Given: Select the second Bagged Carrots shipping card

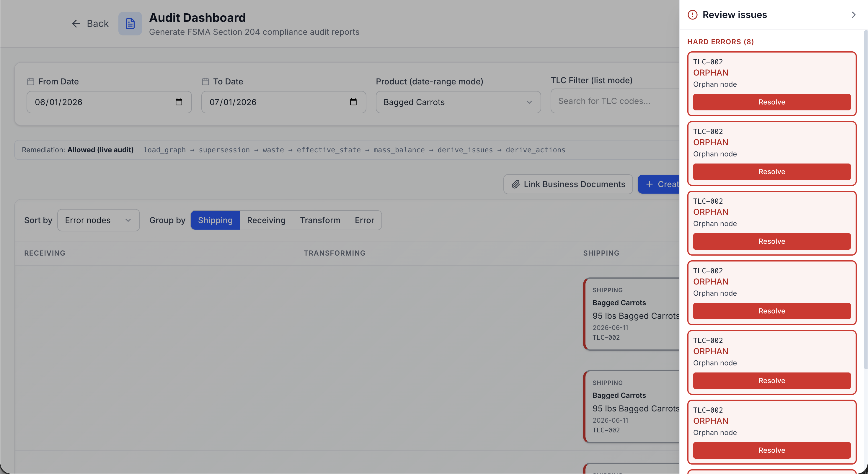Looking at the screenshot, I should [x=632, y=407].
